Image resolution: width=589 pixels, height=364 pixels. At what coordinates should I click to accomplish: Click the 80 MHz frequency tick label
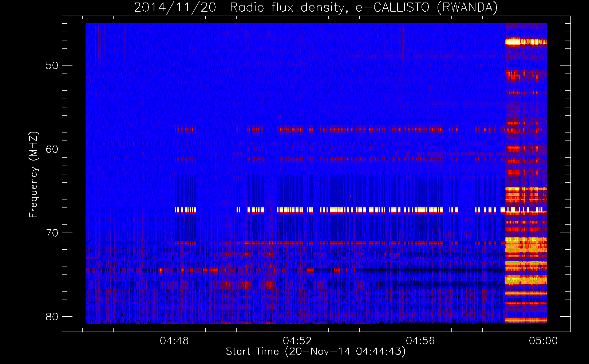pos(52,317)
